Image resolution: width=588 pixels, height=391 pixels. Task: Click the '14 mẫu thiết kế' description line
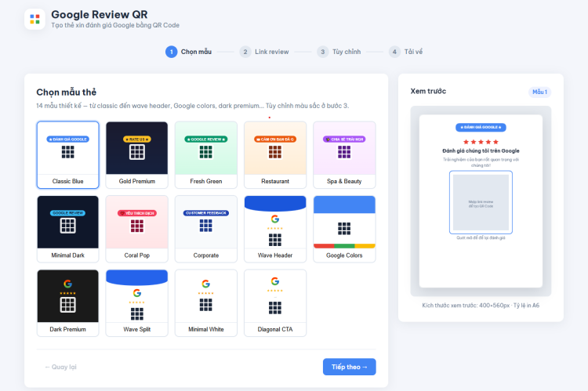click(192, 106)
